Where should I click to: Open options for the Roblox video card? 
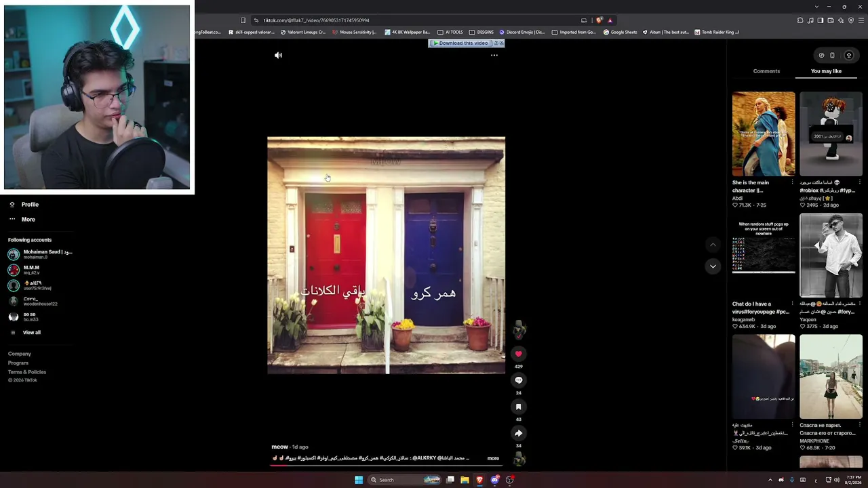[x=860, y=182]
